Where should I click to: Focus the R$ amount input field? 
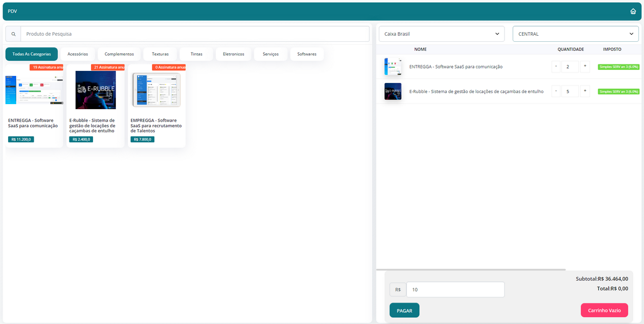[455, 290]
